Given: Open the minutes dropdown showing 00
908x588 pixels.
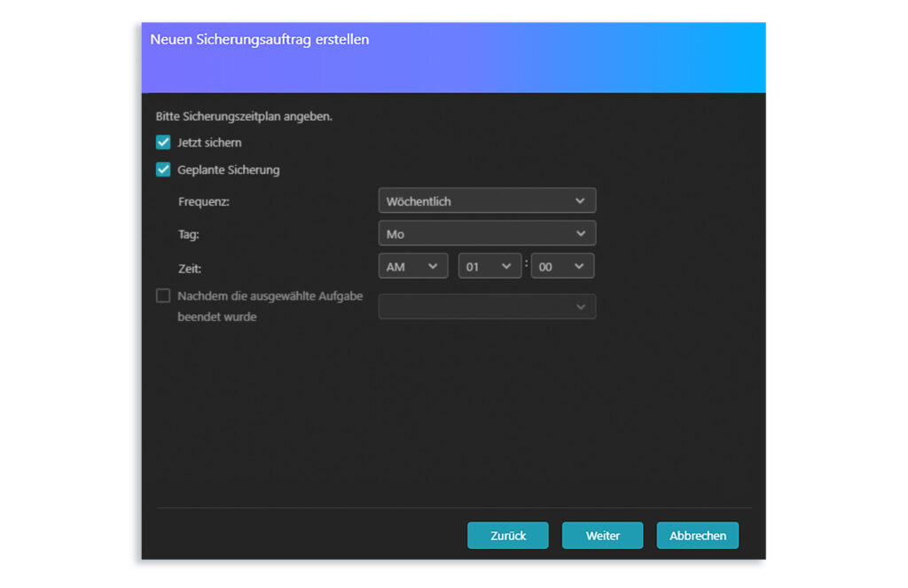Looking at the screenshot, I should click(x=562, y=266).
